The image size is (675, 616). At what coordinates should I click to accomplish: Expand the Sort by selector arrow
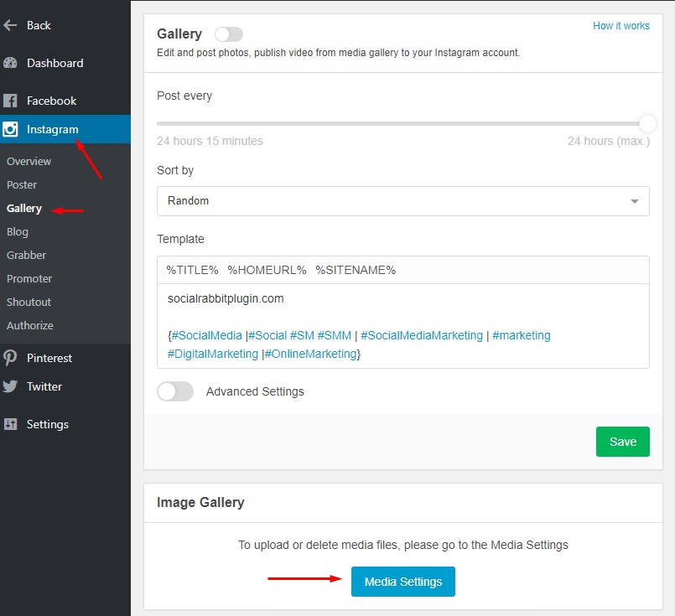point(636,201)
